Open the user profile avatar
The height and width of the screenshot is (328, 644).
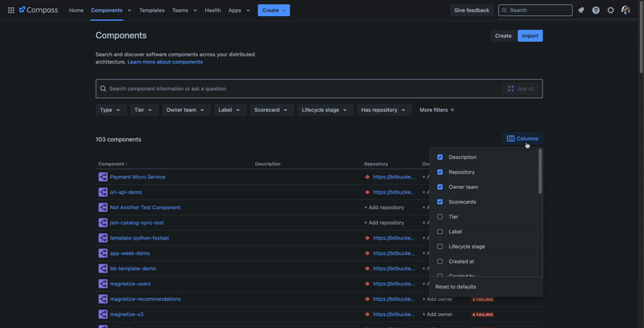[x=625, y=10]
